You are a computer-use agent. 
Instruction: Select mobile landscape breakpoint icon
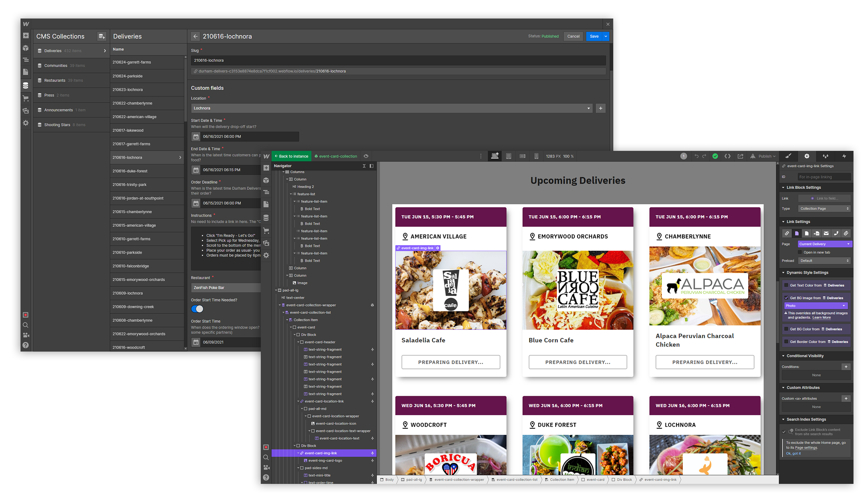[x=522, y=156]
